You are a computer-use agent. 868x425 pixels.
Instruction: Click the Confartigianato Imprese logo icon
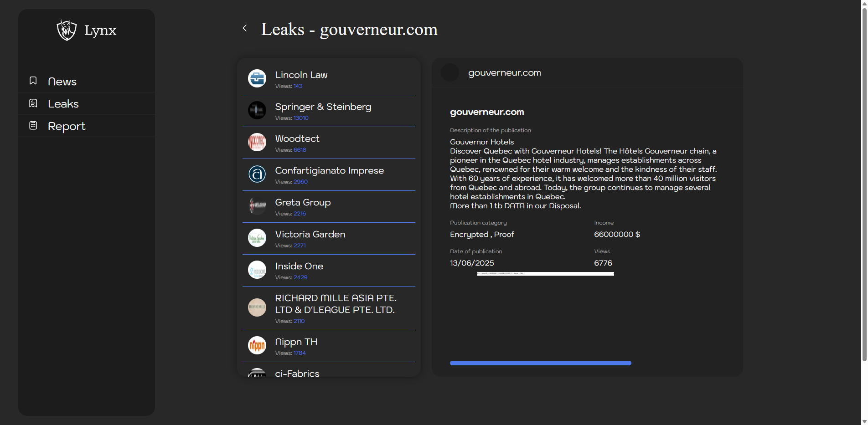point(257,174)
